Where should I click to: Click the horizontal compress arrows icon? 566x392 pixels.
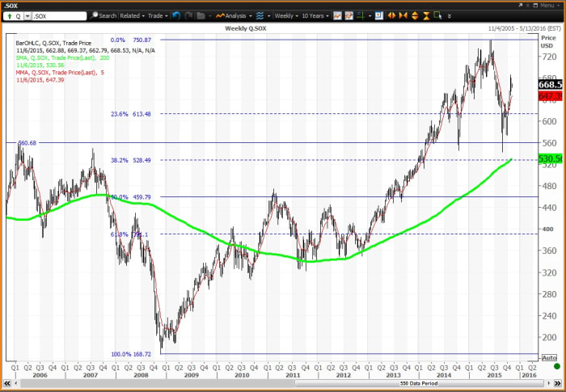403,15
